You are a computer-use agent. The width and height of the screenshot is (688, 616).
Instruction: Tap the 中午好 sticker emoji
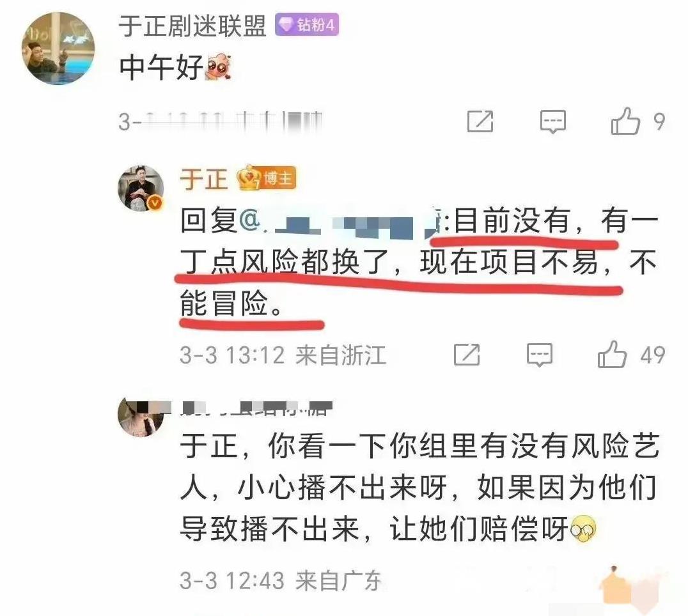(x=218, y=66)
